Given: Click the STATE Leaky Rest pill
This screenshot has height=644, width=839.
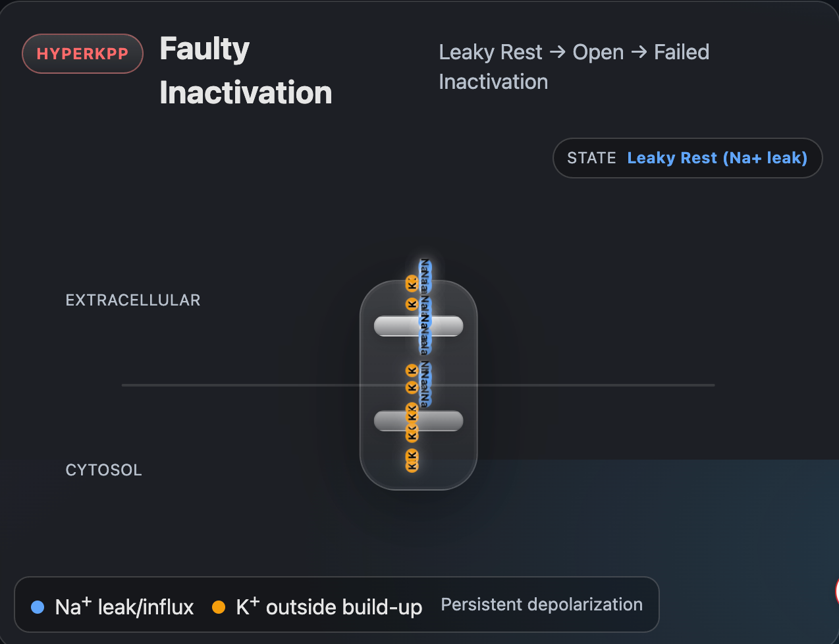Looking at the screenshot, I should pos(687,158).
